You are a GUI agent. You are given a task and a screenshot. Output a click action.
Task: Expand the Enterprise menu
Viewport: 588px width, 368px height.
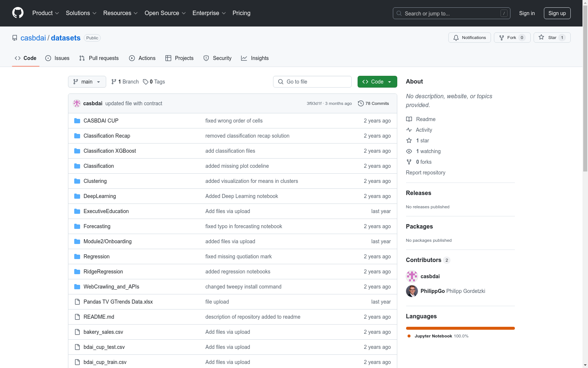click(x=209, y=13)
